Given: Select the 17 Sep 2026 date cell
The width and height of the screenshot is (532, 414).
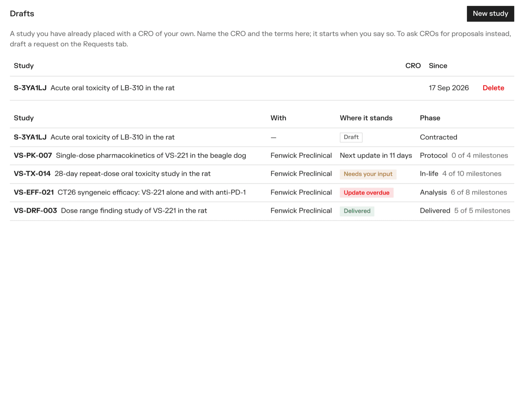Looking at the screenshot, I should pyautogui.click(x=449, y=88).
